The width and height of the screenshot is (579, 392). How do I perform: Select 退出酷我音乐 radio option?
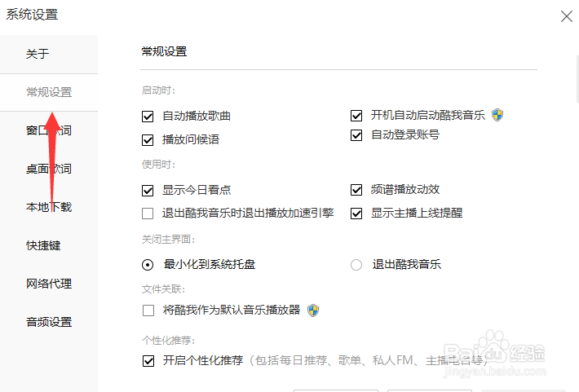(356, 264)
